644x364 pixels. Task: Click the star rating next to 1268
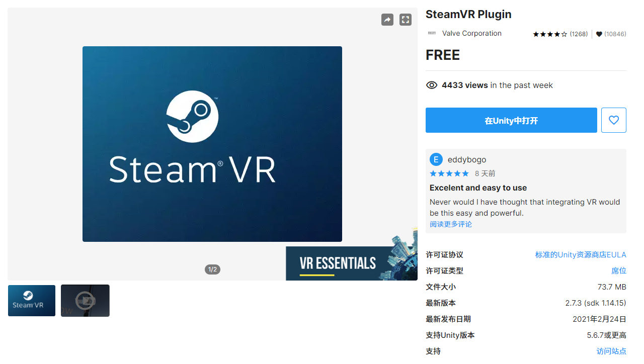pos(550,34)
